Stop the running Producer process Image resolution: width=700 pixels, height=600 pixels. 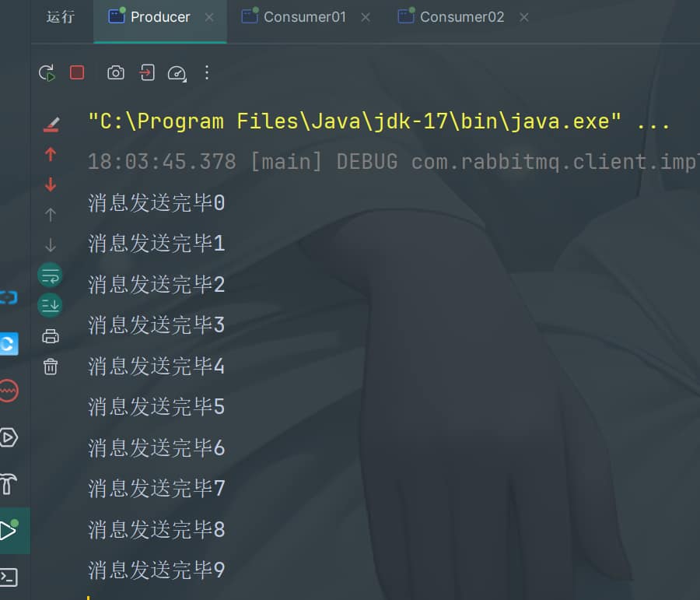point(77,72)
